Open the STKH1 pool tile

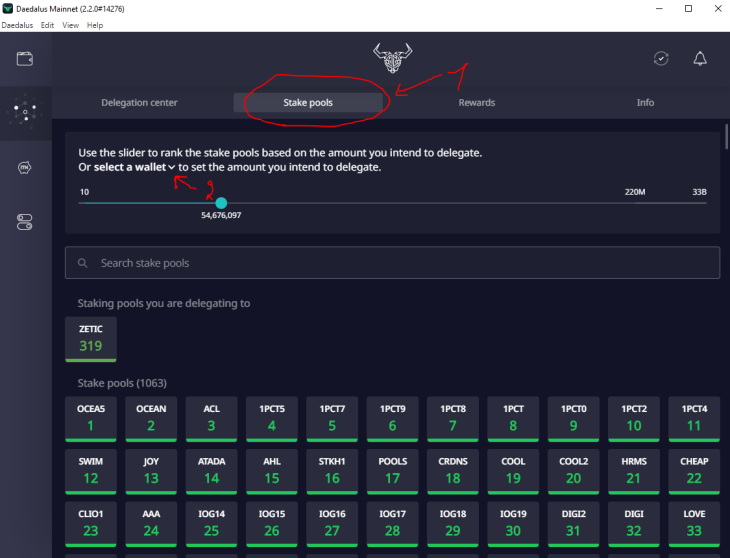(332, 471)
